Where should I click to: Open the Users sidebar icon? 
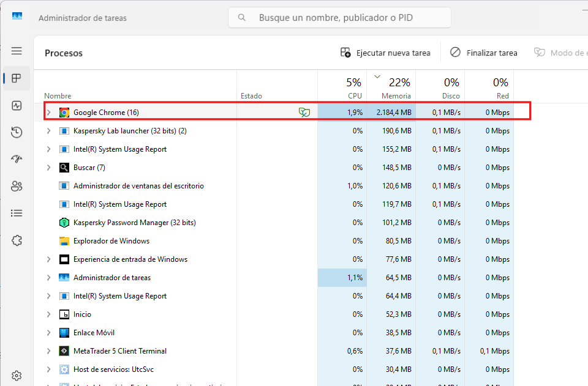(x=17, y=186)
